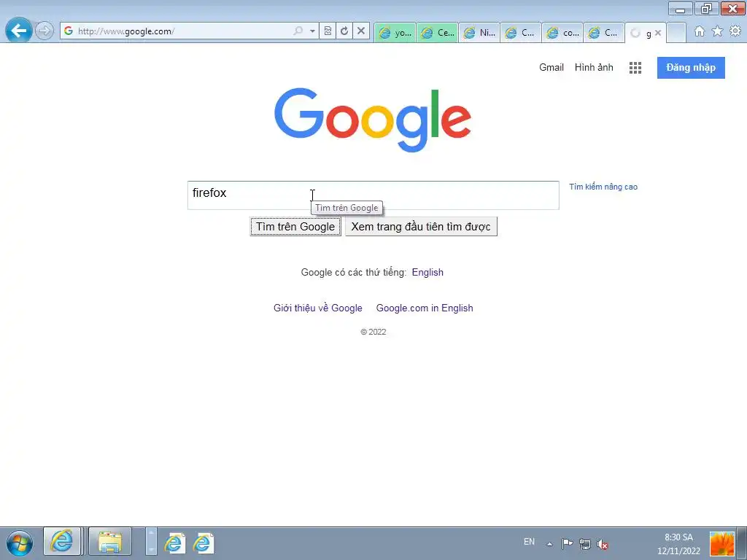Click the second pinned IE shortcut icon
Image resolution: width=747 pixels, height=560 pixels.
point(203,542)
